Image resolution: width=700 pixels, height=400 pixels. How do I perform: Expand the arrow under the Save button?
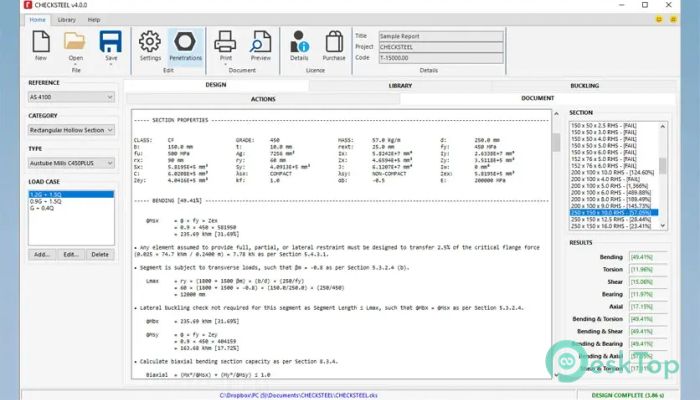pos(111,64)
